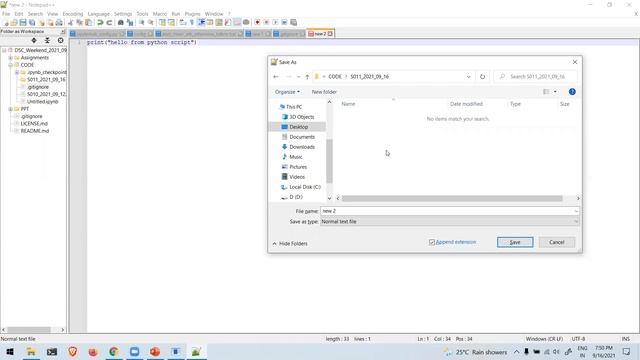Click the fold-all icon in Folder as Workspace
The height and width of the screenshot is (360, 640).
(x=47, y=40)
